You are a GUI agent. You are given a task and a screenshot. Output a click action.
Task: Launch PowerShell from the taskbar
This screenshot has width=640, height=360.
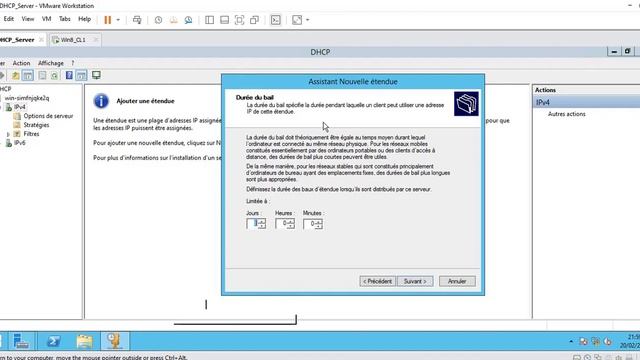pos(53,341)
